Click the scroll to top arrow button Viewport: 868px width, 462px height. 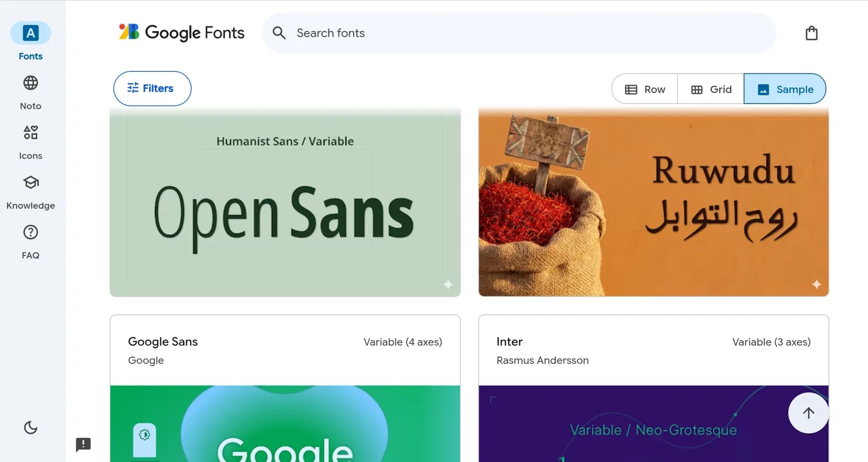[808, 413]
